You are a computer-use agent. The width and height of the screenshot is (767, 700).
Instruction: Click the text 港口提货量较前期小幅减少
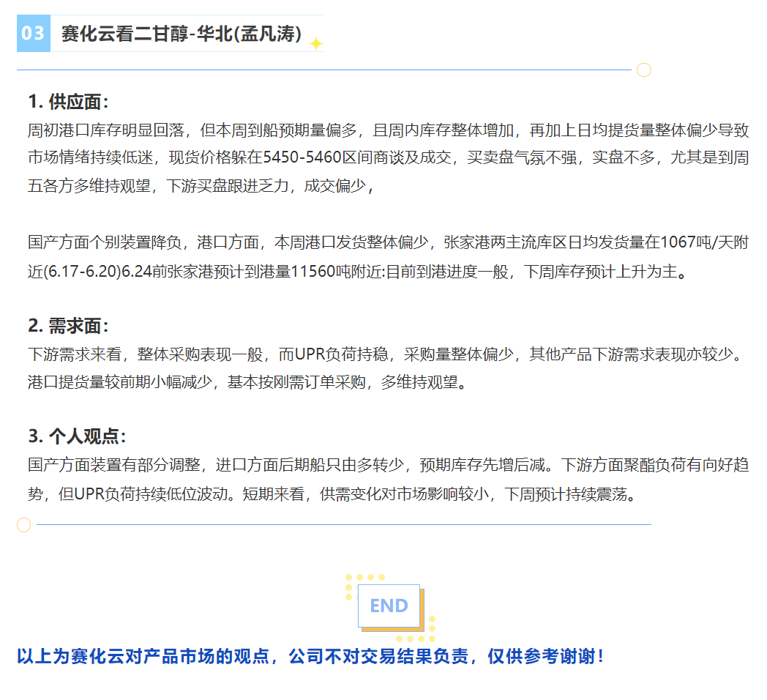tap(120, 382)
